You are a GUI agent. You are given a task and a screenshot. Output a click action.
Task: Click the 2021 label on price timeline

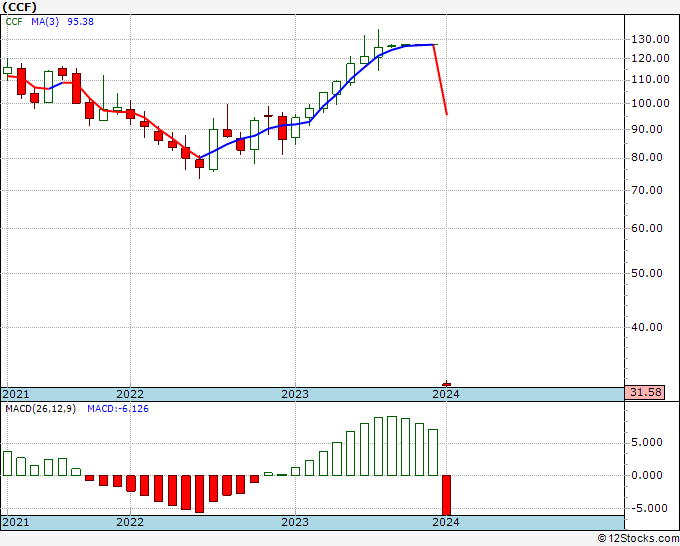[16, 394]
